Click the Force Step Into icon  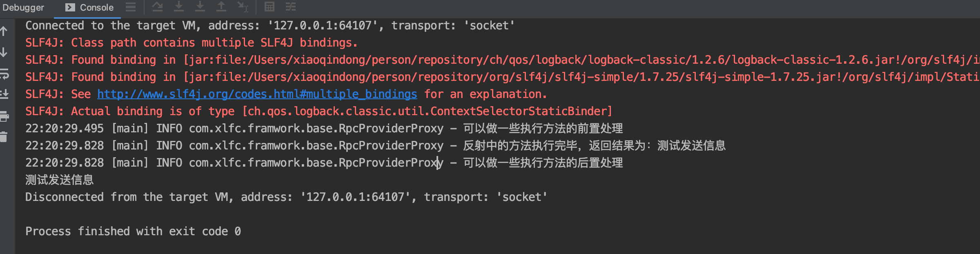200,7
